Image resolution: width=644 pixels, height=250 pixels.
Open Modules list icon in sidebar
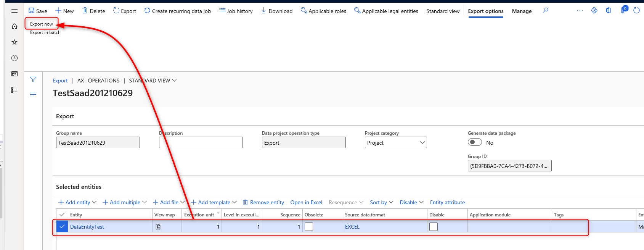(14, 90)
